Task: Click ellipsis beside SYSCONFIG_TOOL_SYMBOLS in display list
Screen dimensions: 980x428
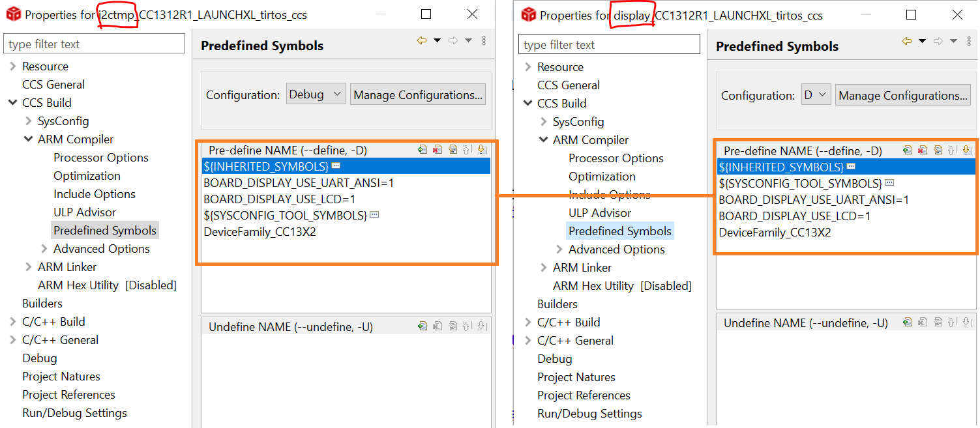Action: [889, 183]
